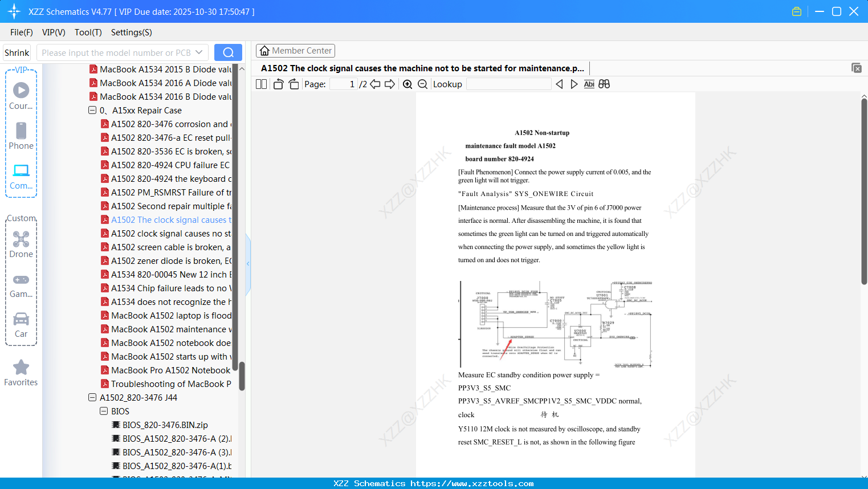
Task: Open the Member Center home button
Action: (x=295, y=51)
